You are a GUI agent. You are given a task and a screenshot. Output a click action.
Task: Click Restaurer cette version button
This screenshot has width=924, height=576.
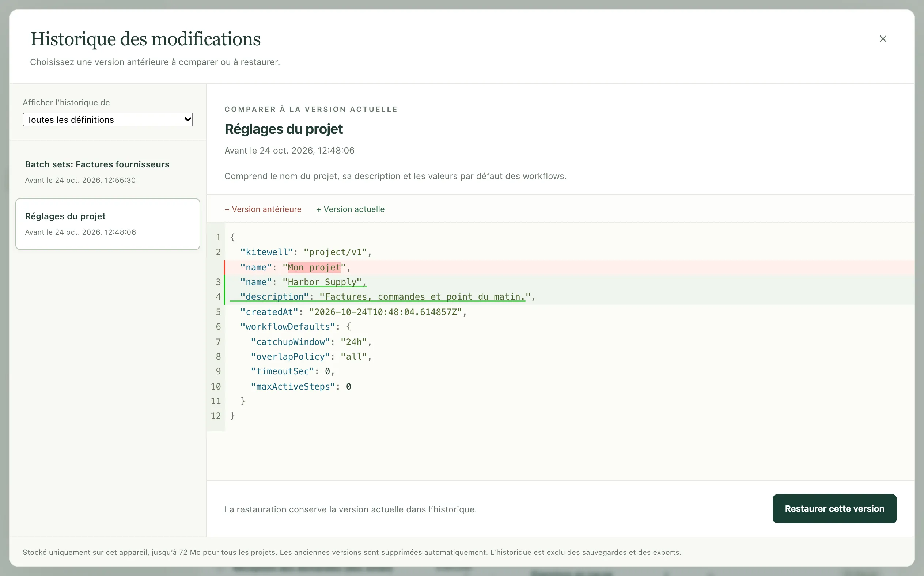834,509
